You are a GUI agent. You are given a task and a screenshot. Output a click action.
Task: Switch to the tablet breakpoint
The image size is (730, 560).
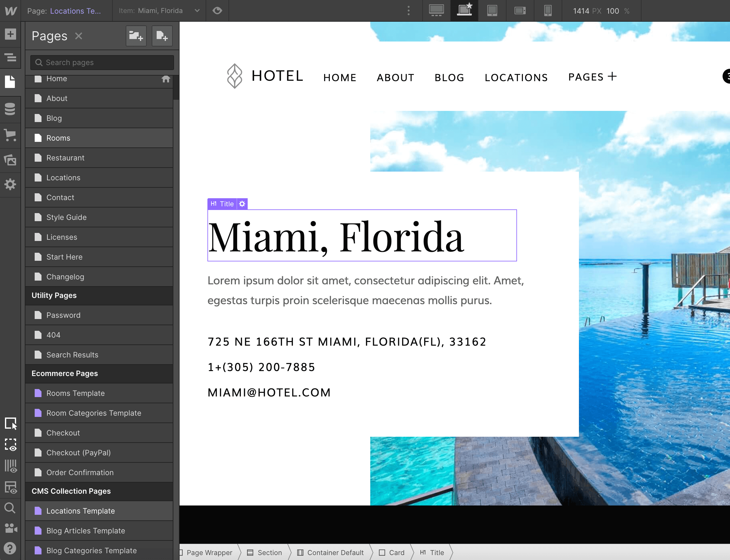[x=493, y=10]
